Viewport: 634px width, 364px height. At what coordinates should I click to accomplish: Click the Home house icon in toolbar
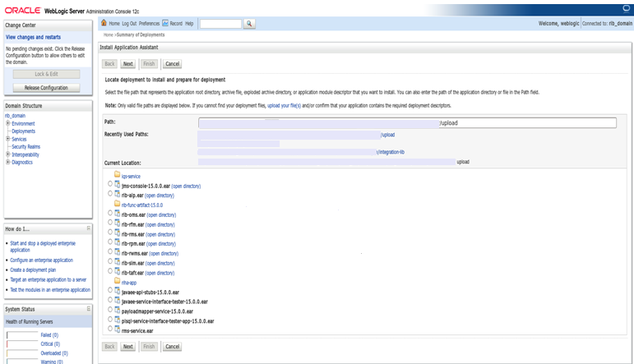(104, 23)
